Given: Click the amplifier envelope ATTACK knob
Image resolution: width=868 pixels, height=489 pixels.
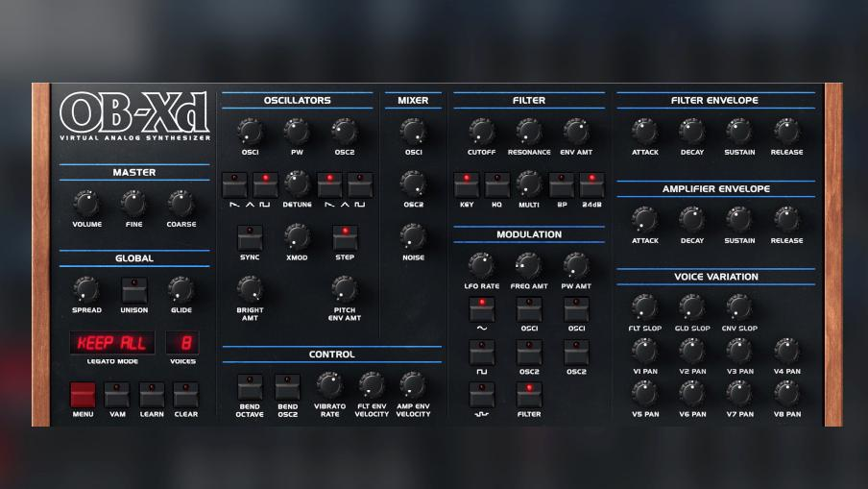Looking at the screenshot, I should pos(645,220).
